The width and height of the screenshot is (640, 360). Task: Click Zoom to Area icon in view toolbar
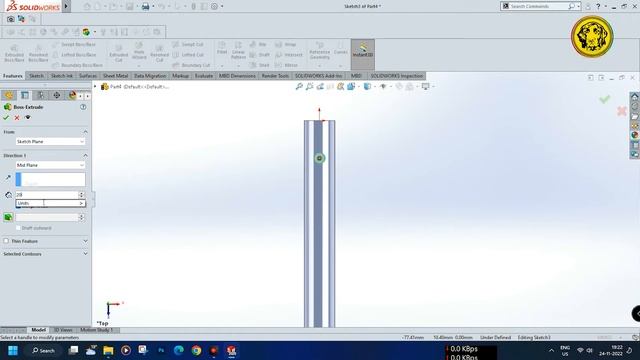click(309, 87)
